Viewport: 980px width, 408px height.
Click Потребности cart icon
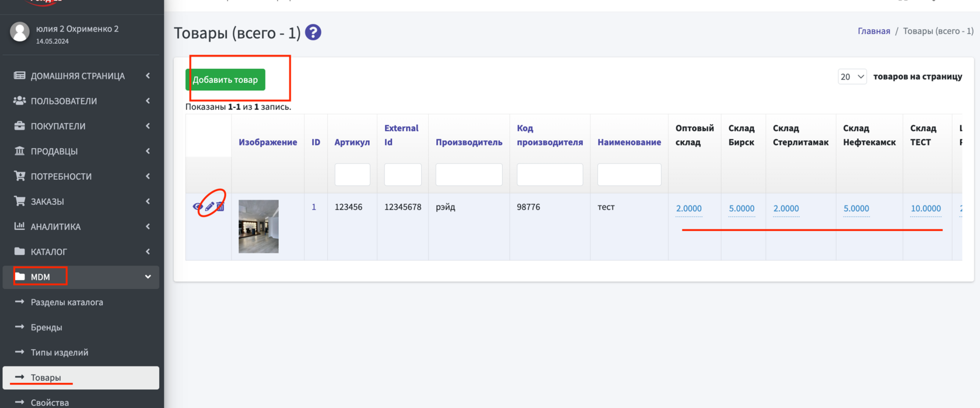[x=20, y=176]
